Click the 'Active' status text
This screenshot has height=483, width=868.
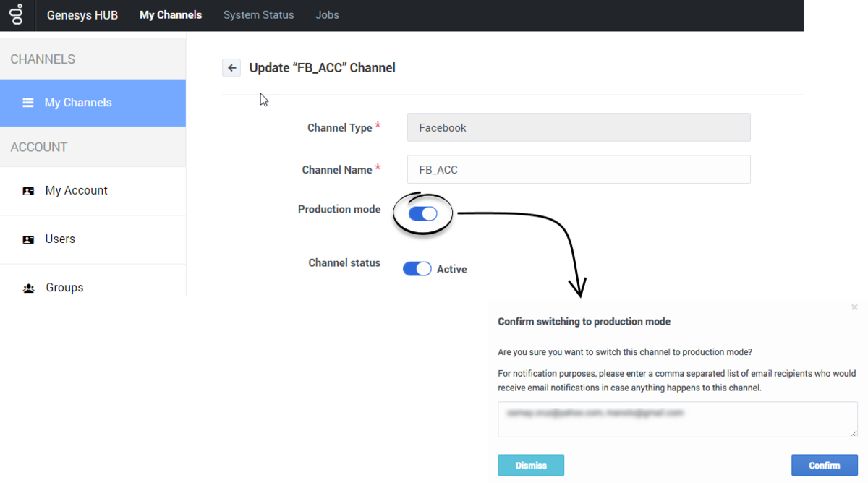(x=452, y=269)
